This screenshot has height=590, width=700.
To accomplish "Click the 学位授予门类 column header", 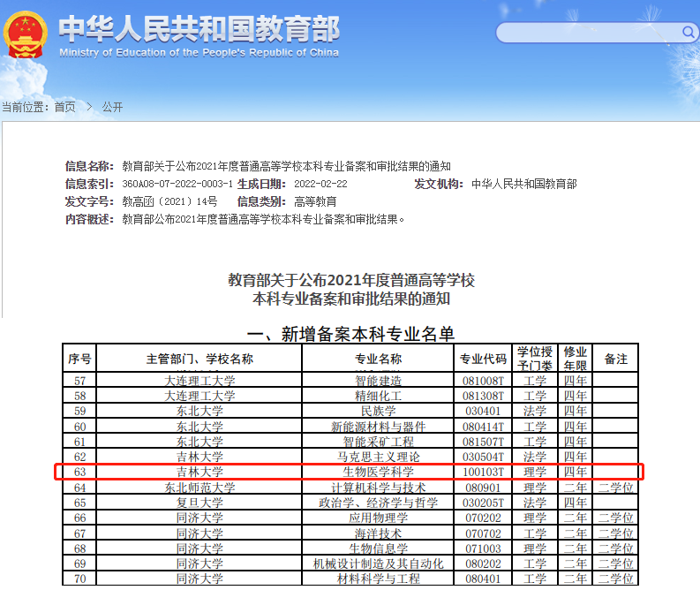I will [x=535, y=359].
